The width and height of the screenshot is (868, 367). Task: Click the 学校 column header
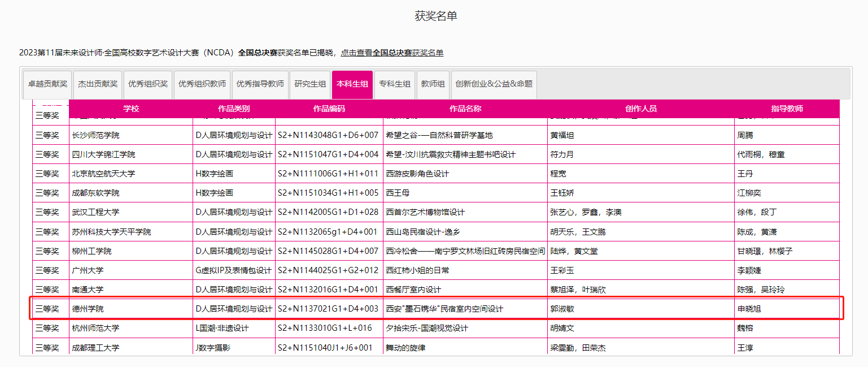131,109
